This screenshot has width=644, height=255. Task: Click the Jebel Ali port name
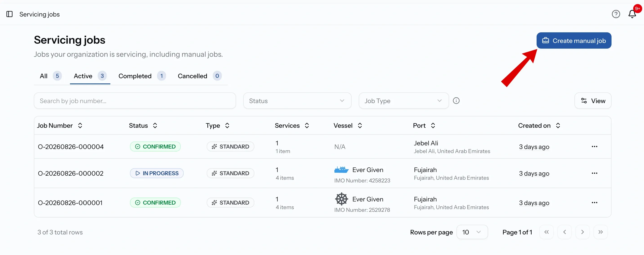426,143
